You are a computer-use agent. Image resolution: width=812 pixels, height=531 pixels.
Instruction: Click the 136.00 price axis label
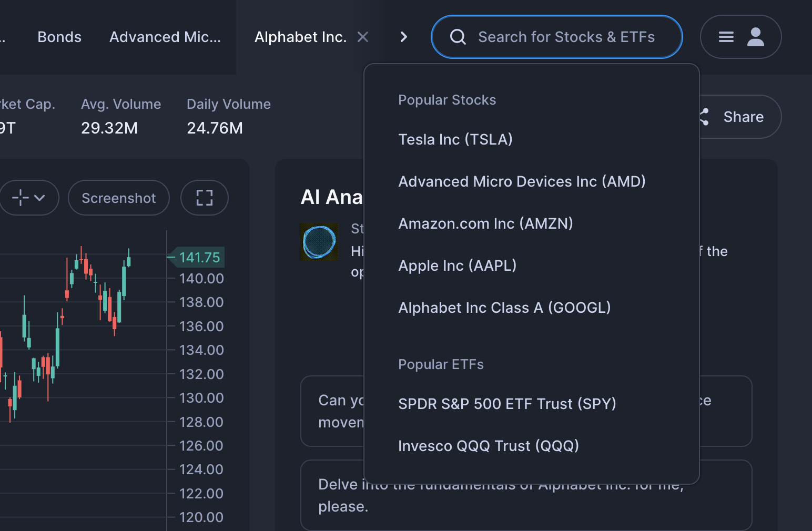click(201, 326)
